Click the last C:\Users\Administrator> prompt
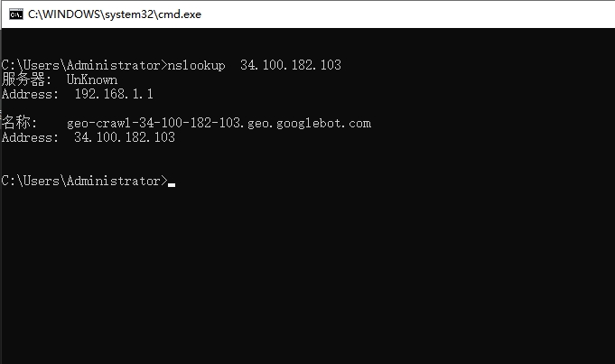Screen dimensions: 615x364 click(x=84, y=181)
